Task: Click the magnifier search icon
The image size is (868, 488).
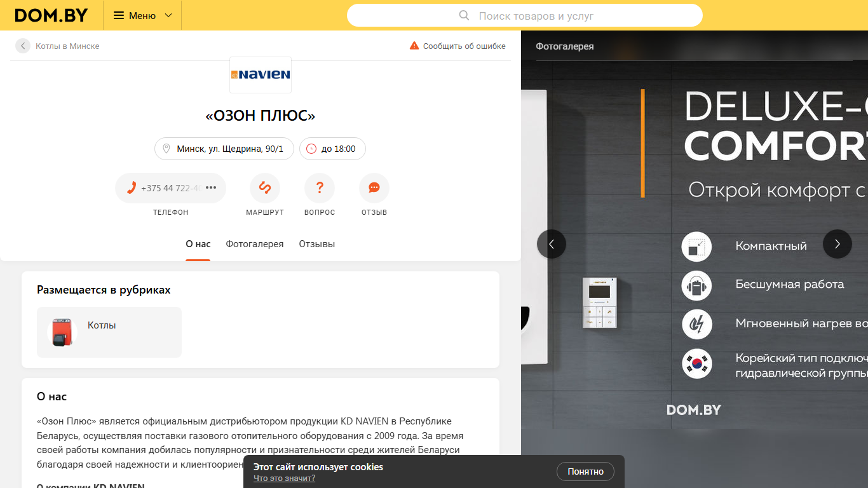Action: [x=465, y=15]
